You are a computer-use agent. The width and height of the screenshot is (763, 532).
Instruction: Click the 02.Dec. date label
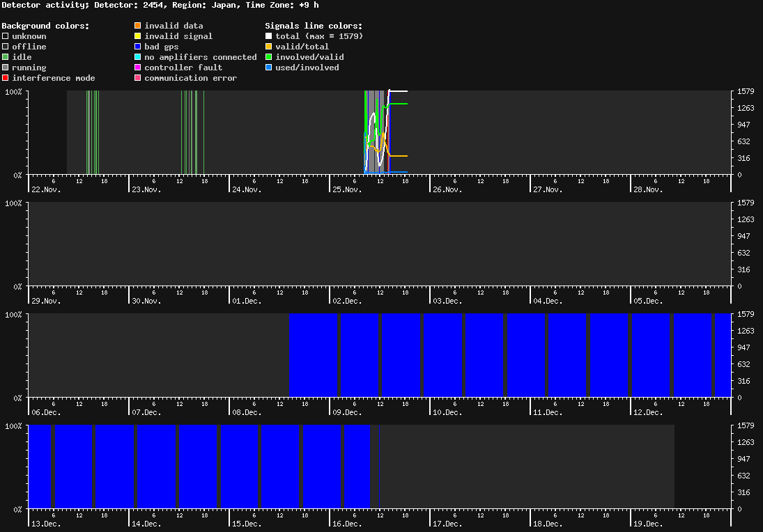click(x=346, y=301)
